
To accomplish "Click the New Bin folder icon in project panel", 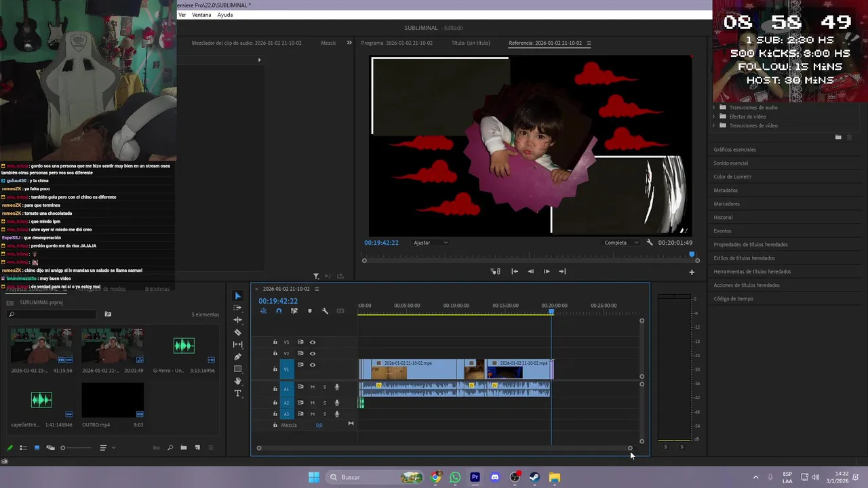I will point(184,447).
